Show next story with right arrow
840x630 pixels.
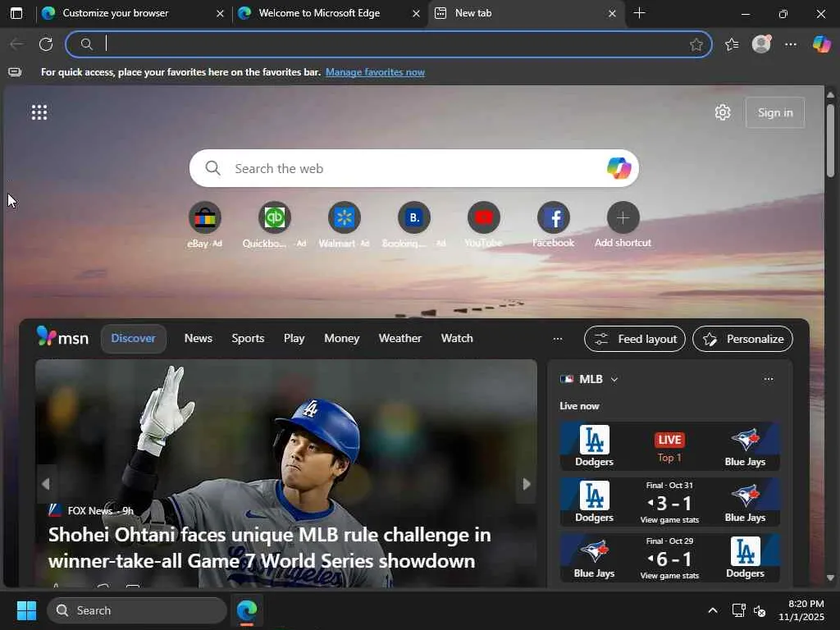[x=526, y=484]
